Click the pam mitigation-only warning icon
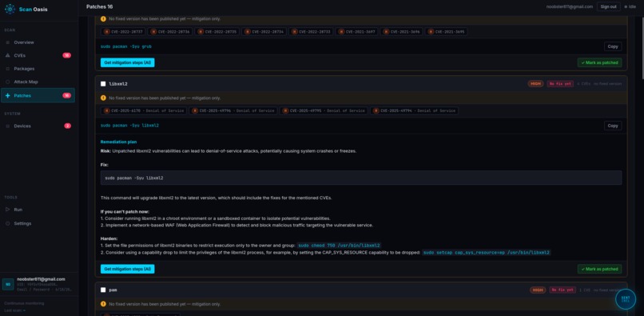This screenshot has height=316, width=644. 103,304
